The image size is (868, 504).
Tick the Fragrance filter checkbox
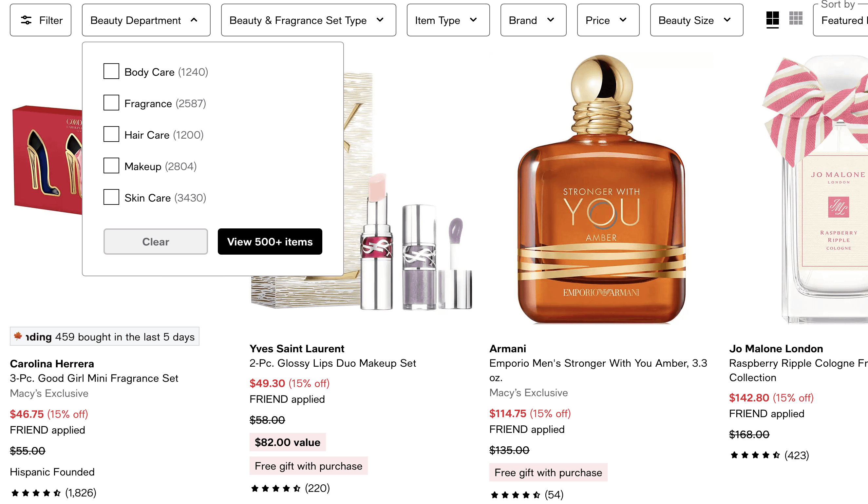(x=111, y=103)
